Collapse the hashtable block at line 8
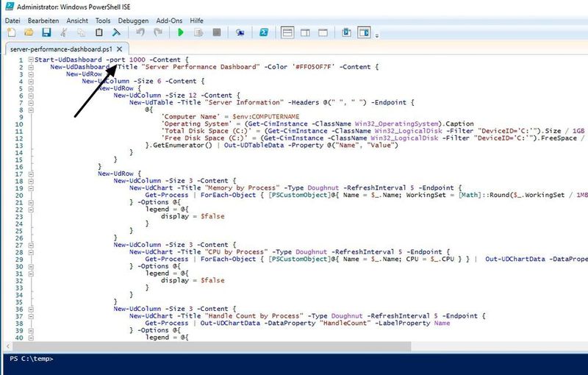This screenshot has height=375, width=588. [31, 110]
